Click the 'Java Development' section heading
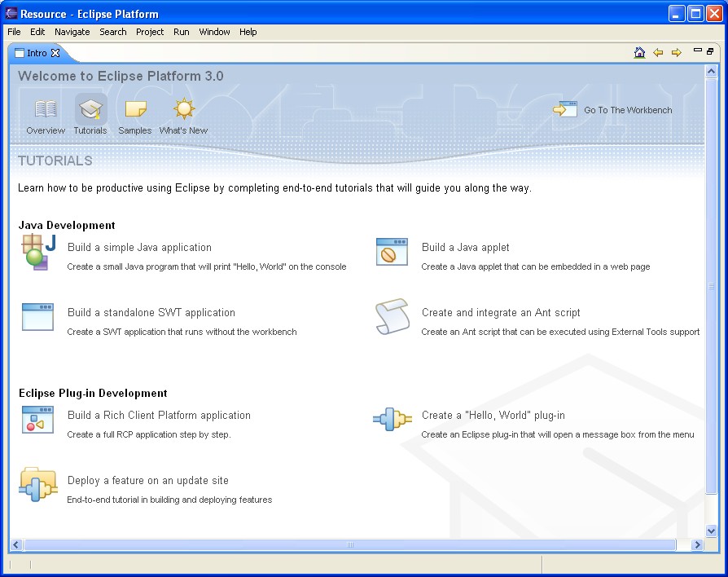Screen dimensions: 728x577 coord(67,225)
